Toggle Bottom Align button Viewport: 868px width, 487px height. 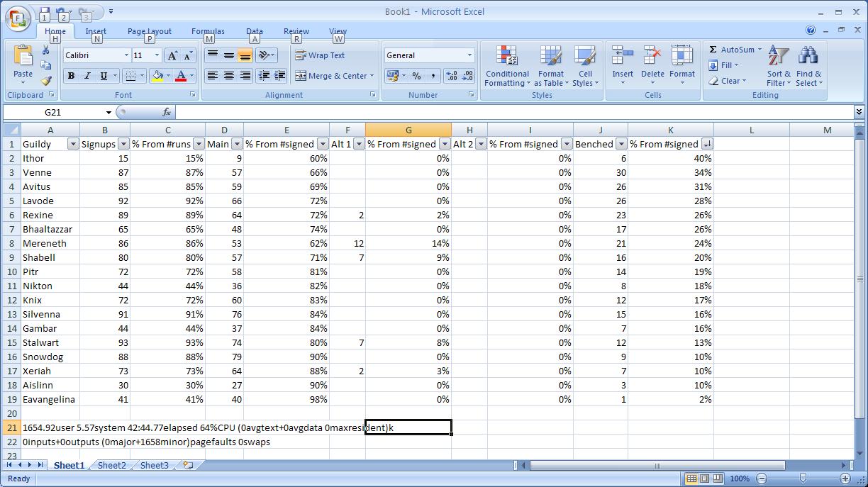coord(245,55)
